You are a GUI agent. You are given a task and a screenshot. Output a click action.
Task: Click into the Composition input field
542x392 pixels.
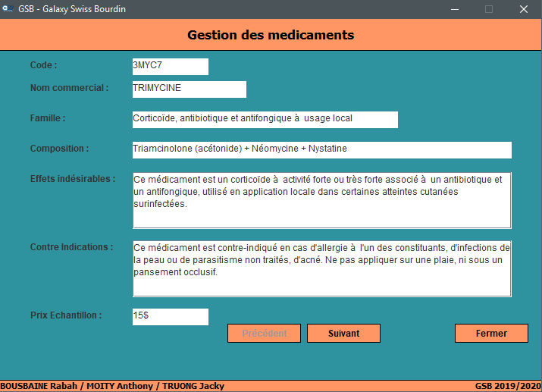coord(321,149)
